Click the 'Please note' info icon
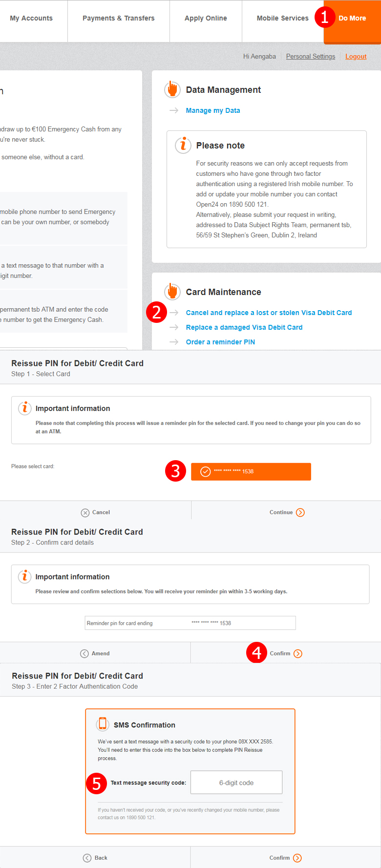The image size is (381, 868). click(183, 145)
